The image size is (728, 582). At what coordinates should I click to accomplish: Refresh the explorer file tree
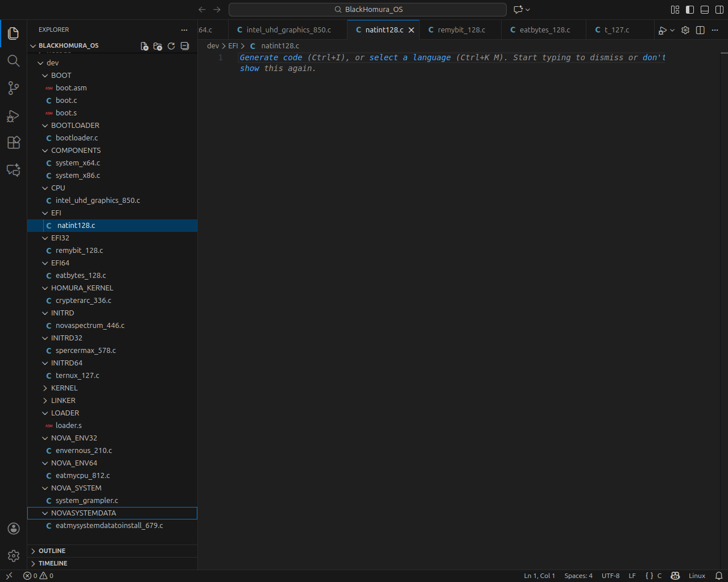171,46
